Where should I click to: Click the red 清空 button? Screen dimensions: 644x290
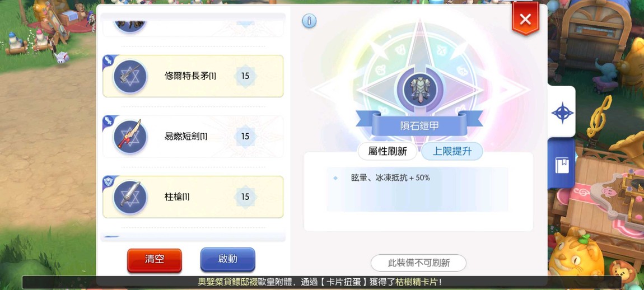(155, 260)
